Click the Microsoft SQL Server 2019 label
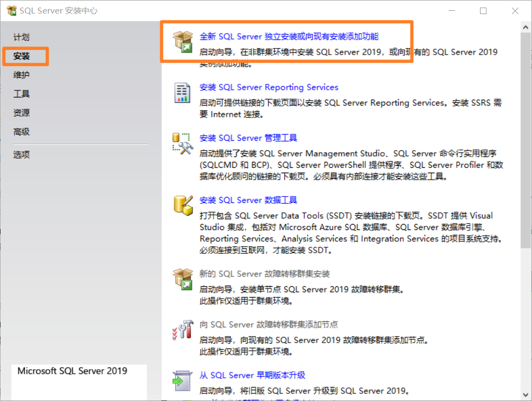The width and height of the screenshot is (532, 401). 72,371
